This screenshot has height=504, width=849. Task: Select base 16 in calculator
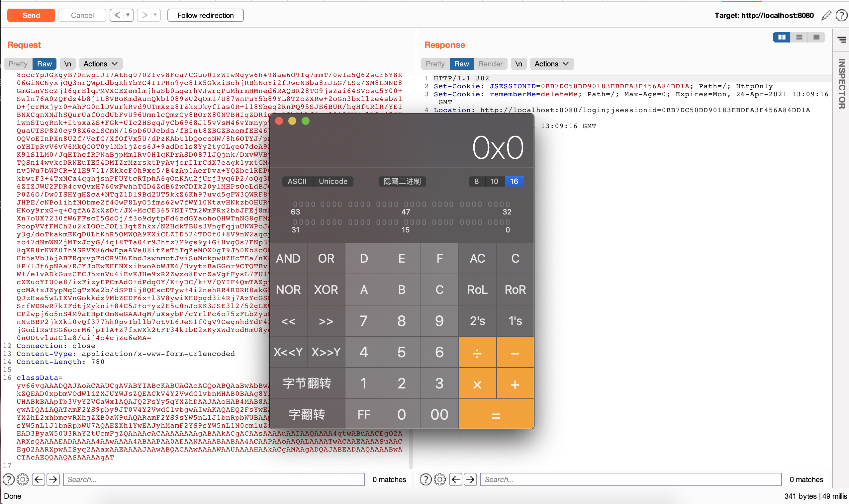514,181
